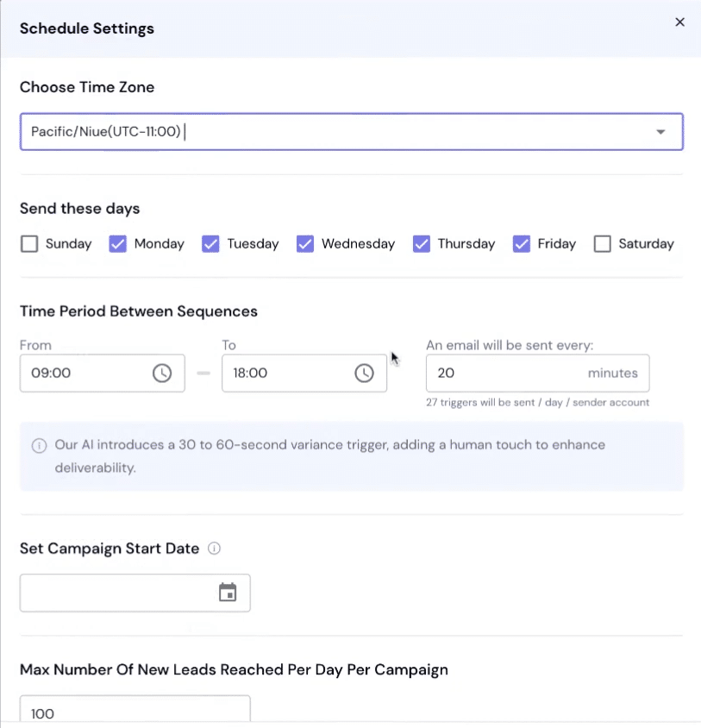Uncheck the Monday checkbox
Screen dimensions: 701x728
(117, 244)
